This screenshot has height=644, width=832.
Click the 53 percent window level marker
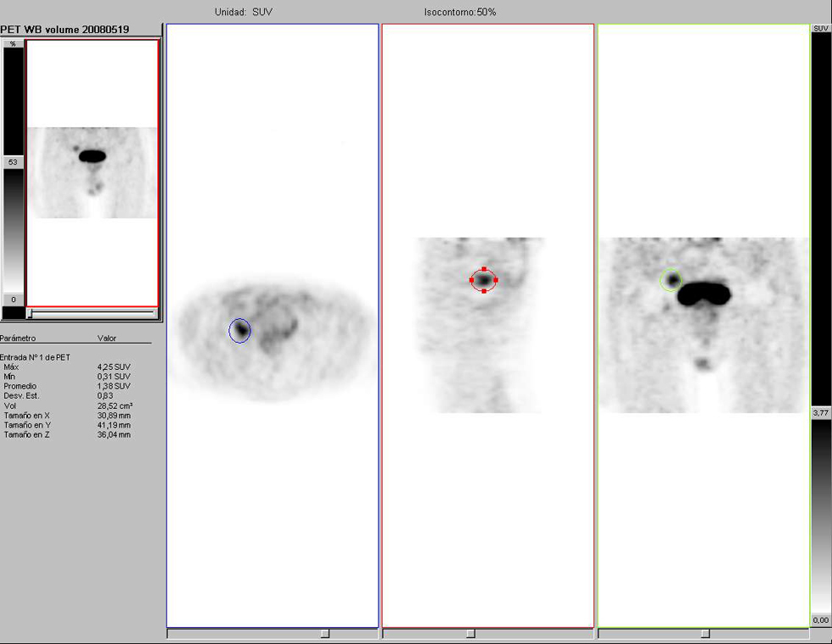pyautogui.click(x=13, y=161)
